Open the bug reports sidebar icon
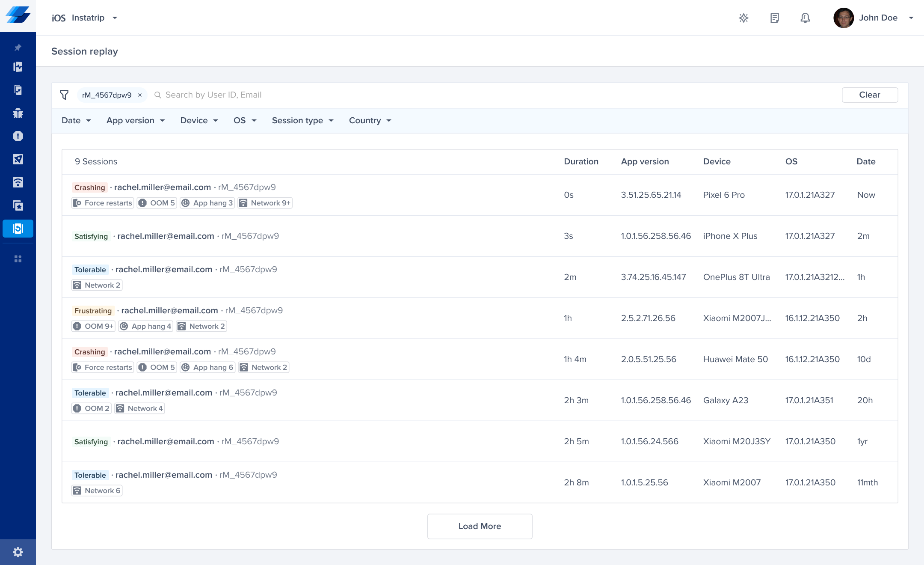 [x=18, y=113]
